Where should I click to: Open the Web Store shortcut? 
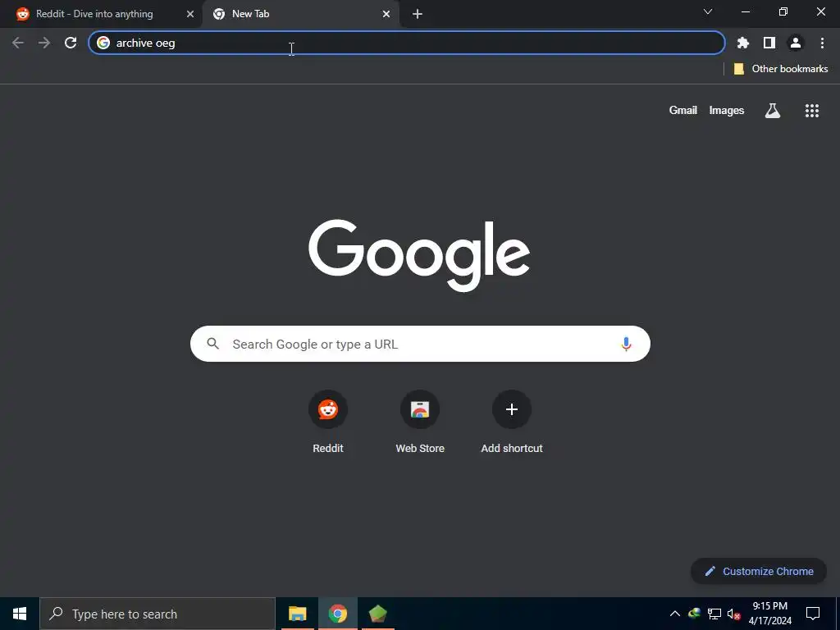click(x=420, y=422)
